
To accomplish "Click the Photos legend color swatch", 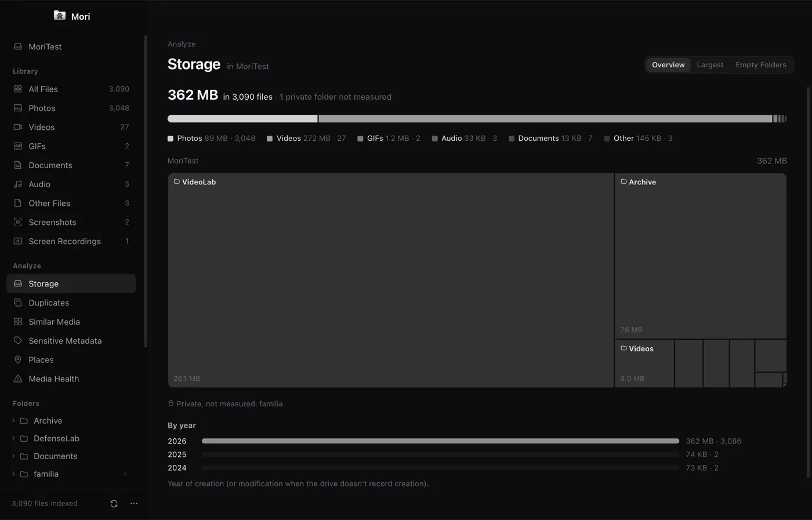I will (171, 139).
